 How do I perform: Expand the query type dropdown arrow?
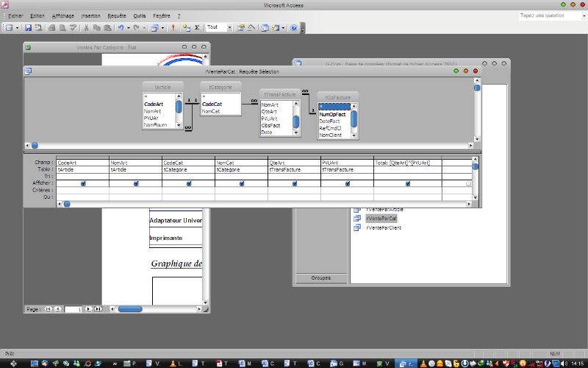point(164,28)
